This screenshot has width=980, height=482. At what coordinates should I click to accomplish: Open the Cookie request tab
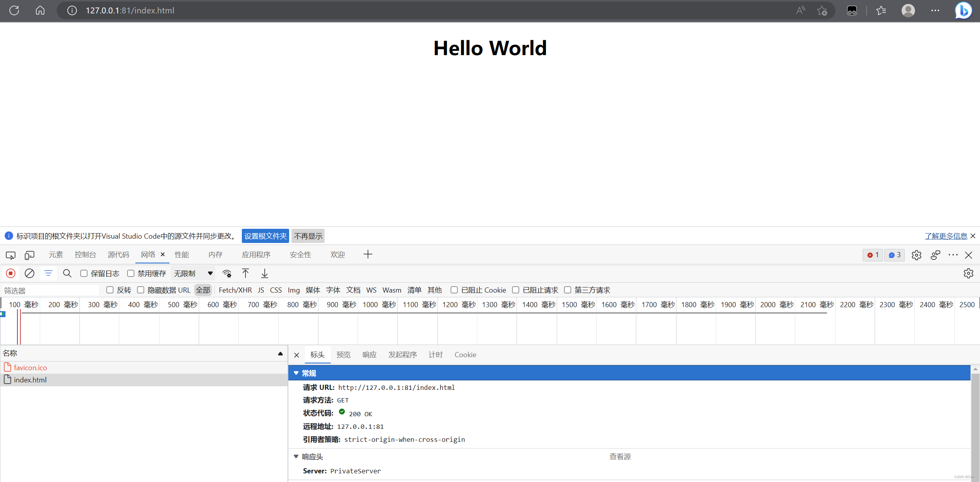click(x=465, y=355)
